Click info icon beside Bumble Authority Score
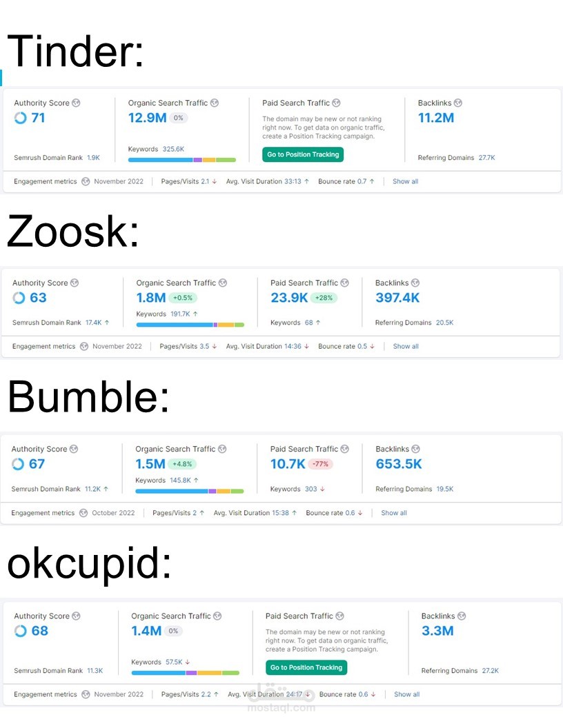The width and height of the screenshot is (563, 728). [74, 449]
